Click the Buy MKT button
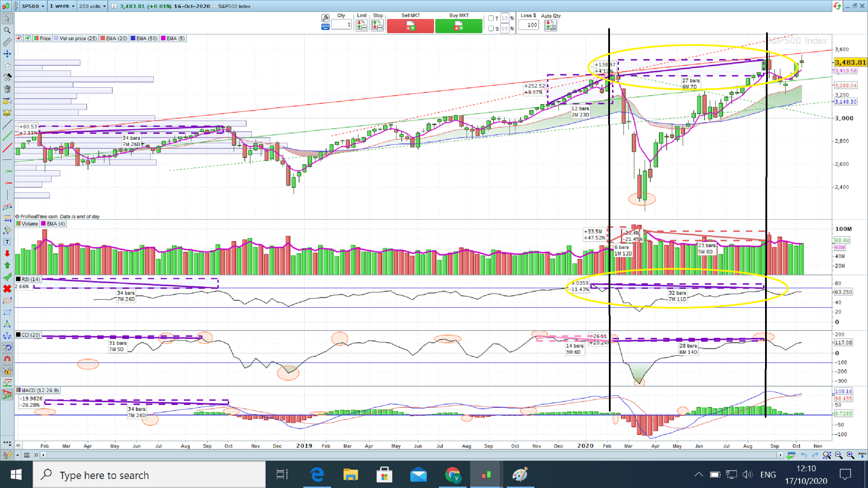The image size is (868, 488). coord(459,26)
